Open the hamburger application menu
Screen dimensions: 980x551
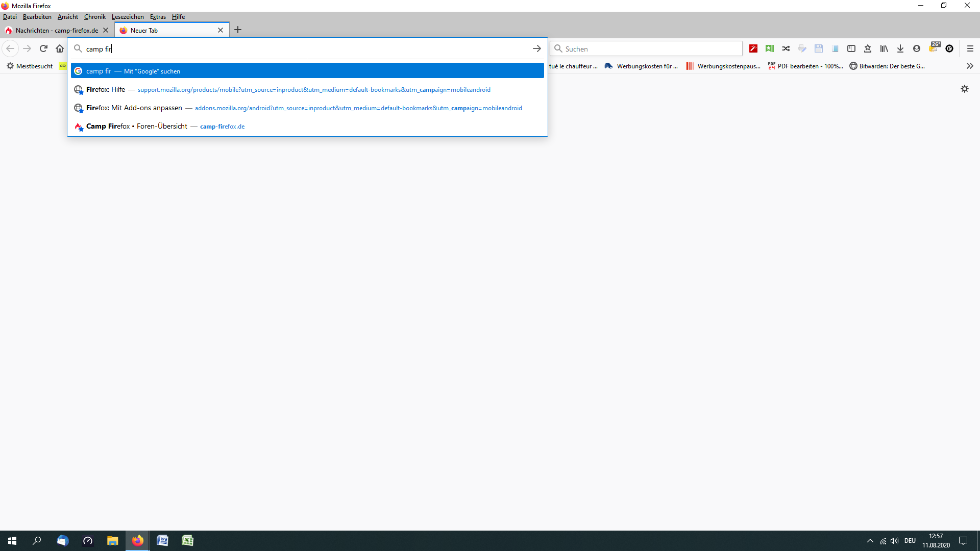coord(970,48)
